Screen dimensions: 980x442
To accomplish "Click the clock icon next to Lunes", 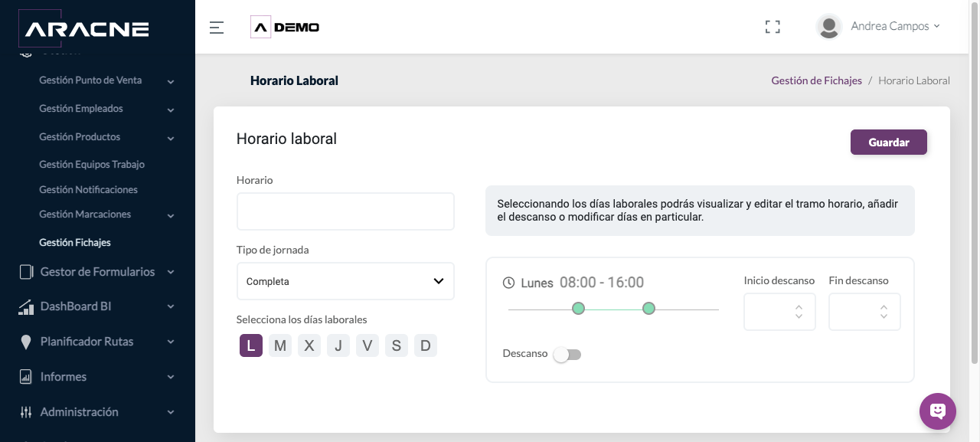I will (x=508, y=283).
